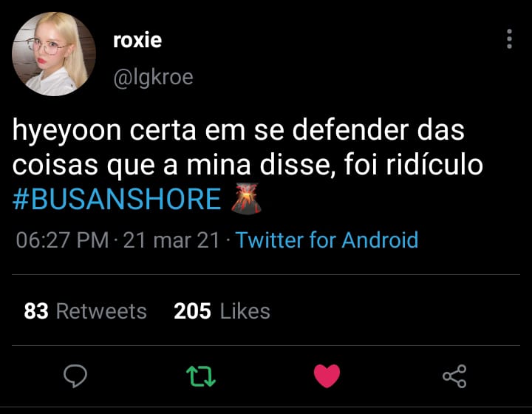Image resolution: width=532 pixels, height=414 pixels.
Task: Click the 06:27 PM timestamp
Action: click(62, 240)
